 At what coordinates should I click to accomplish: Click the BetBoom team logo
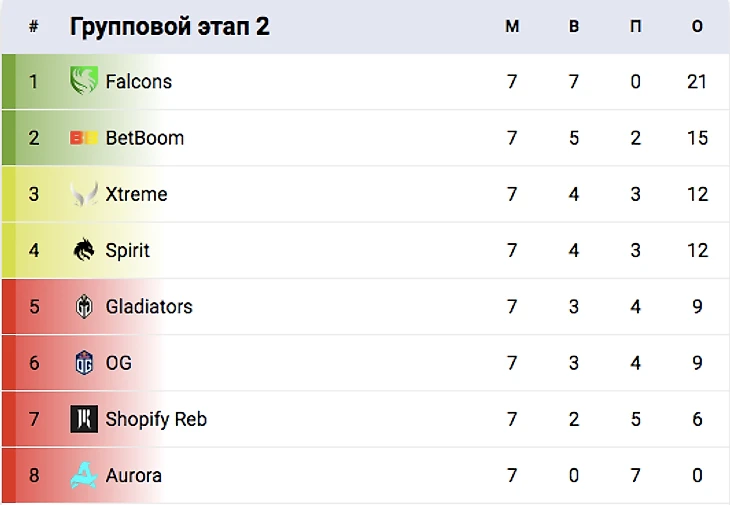[x=84, y=138]
